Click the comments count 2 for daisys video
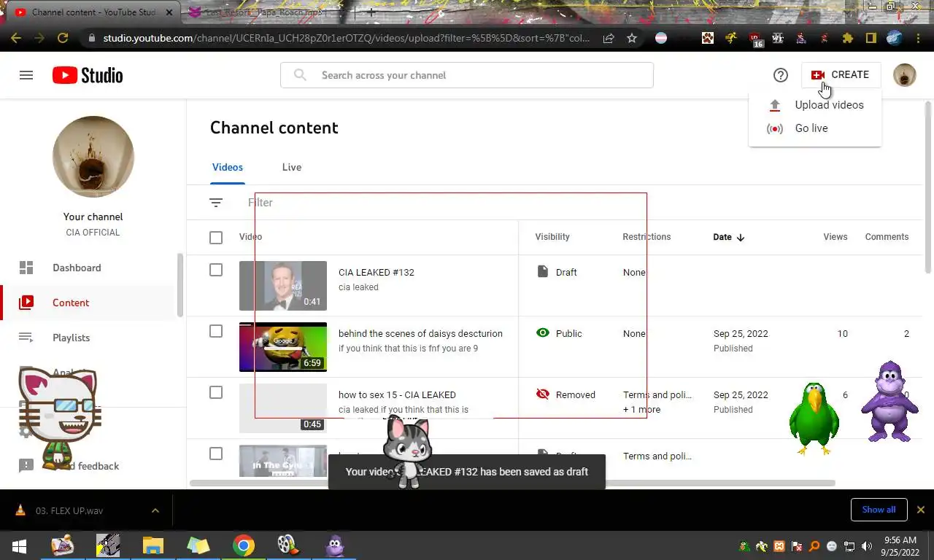Image resolution: width=934 pixels, height=560 pixels. [906, 333]
